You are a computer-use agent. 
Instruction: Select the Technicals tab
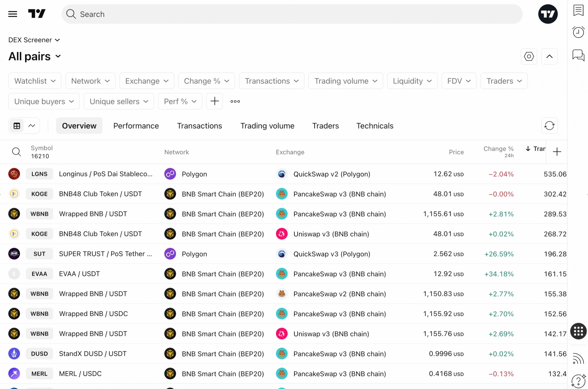coord(375,126)
